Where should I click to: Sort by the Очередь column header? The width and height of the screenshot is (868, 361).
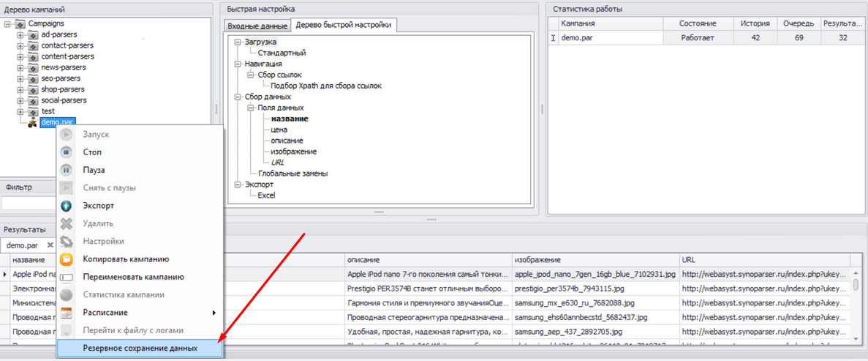pyautogui.click(x=799, y=23)
